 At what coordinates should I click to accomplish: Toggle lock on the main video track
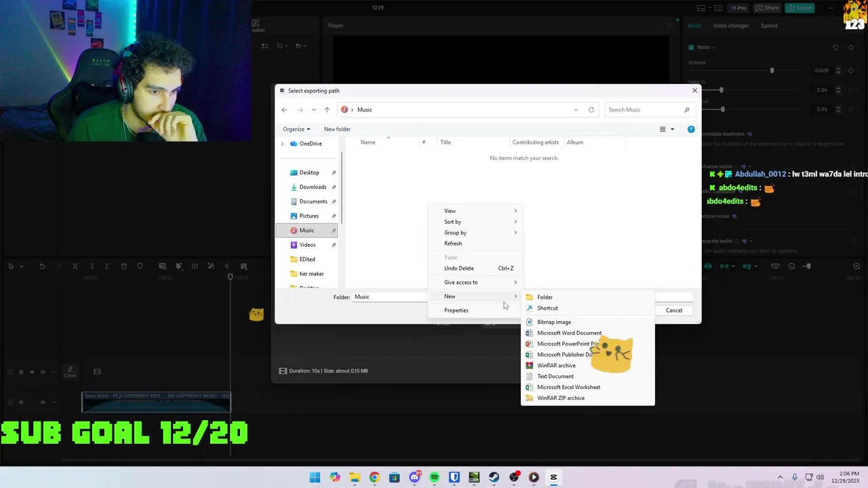click(21, 372)
